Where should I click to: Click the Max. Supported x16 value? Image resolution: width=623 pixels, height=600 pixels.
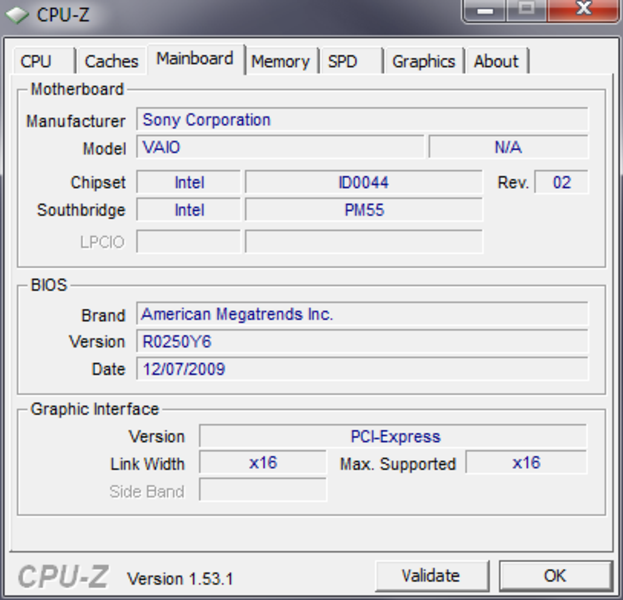(x=526, y=463)
